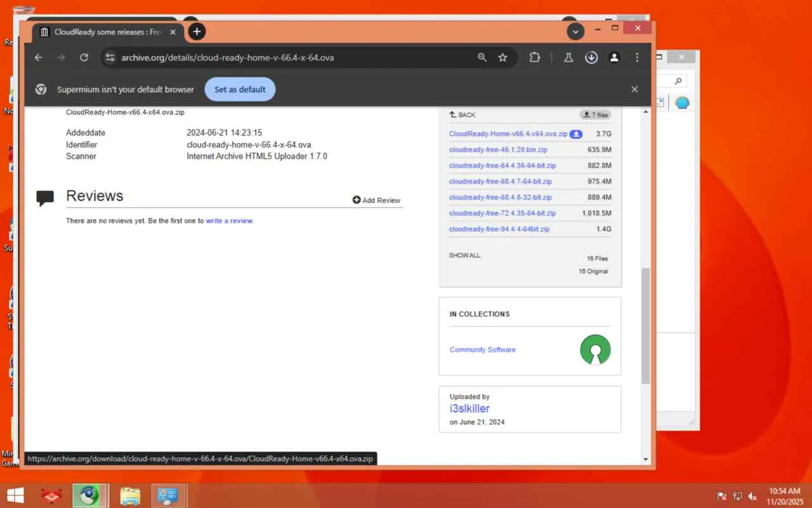
Task: Download cloudready-free-68.4.7-64-bit.zip
Action: coord(501,182)
